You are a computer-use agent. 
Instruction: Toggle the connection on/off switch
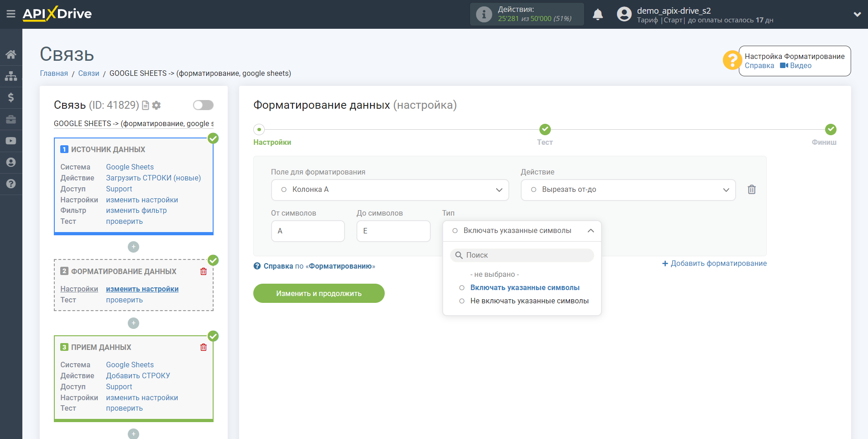coord(203,105)
